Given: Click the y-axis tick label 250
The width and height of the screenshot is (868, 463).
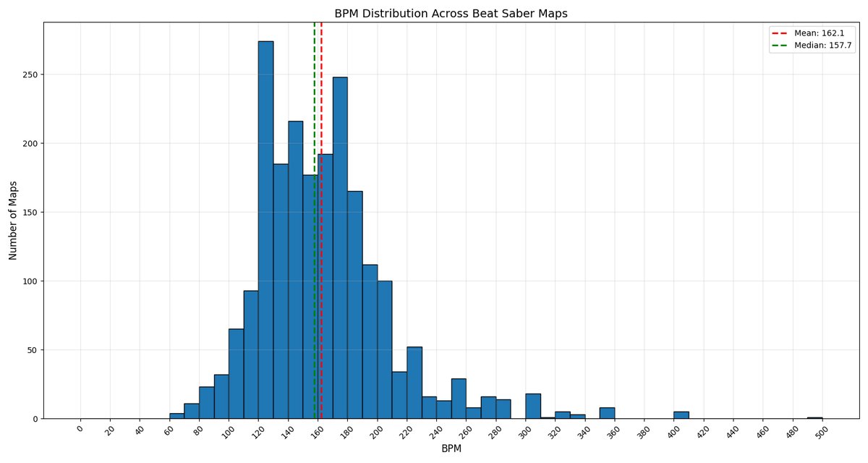Looking at the screenshot, I should coord(30,75).
